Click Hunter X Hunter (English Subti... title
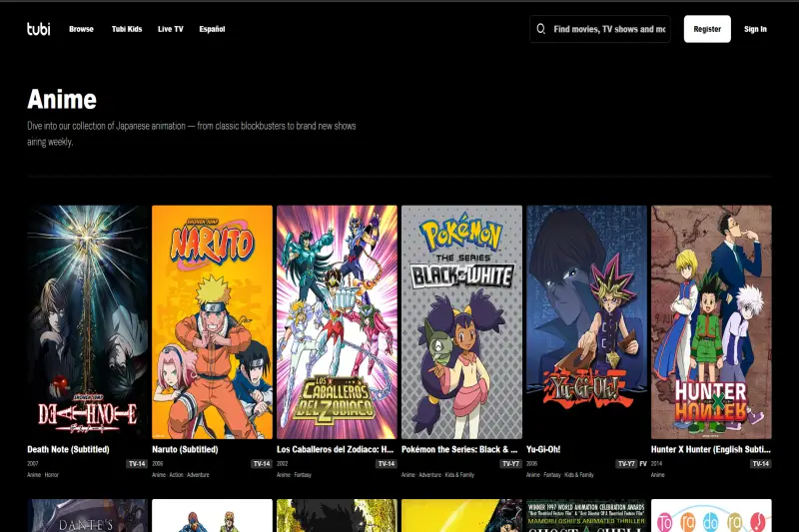 (711, 449)
